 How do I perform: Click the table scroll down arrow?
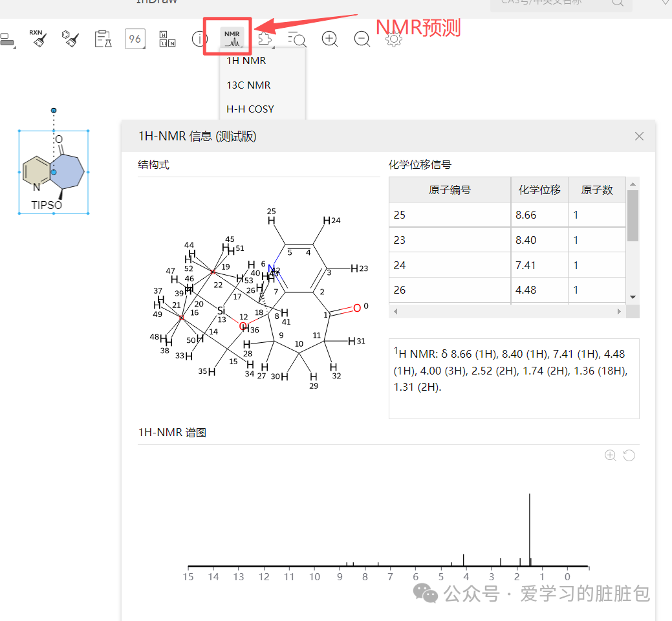pos(633,298)
